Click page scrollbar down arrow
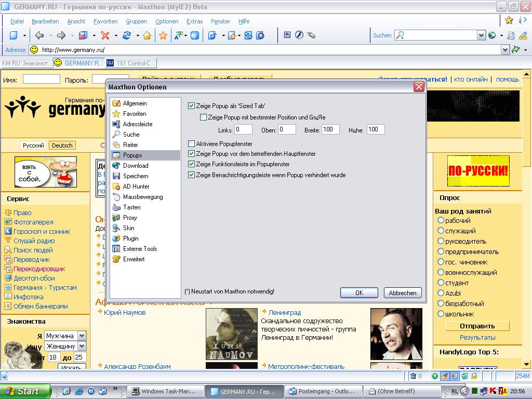The image size is (532, 399). [x=526, y=365]
